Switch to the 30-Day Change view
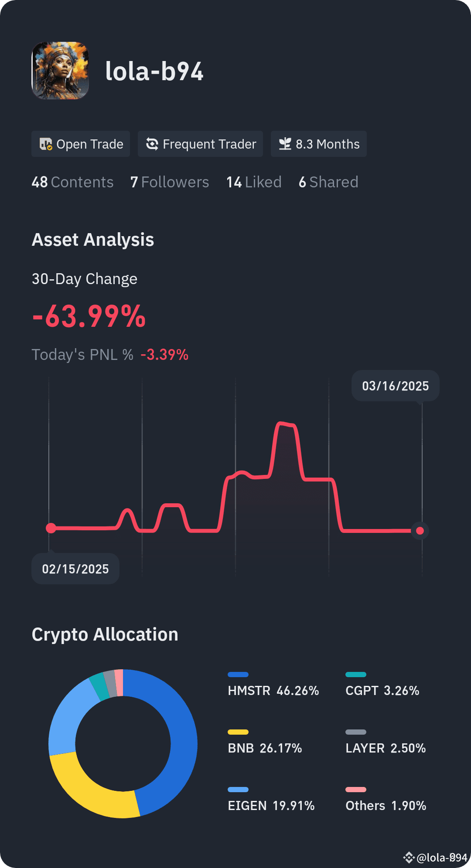This screenshot has width=471, height=868. tap(84, 278)
